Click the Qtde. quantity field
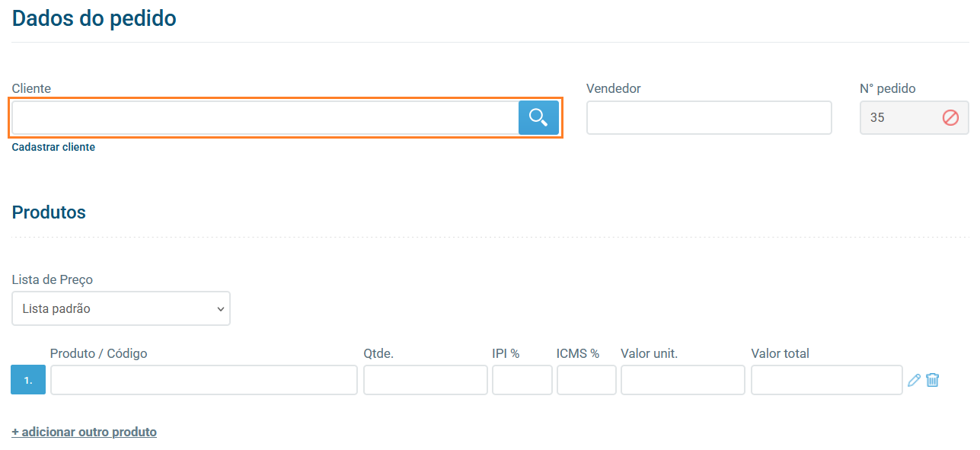The image size is (980, 450). 425,380
